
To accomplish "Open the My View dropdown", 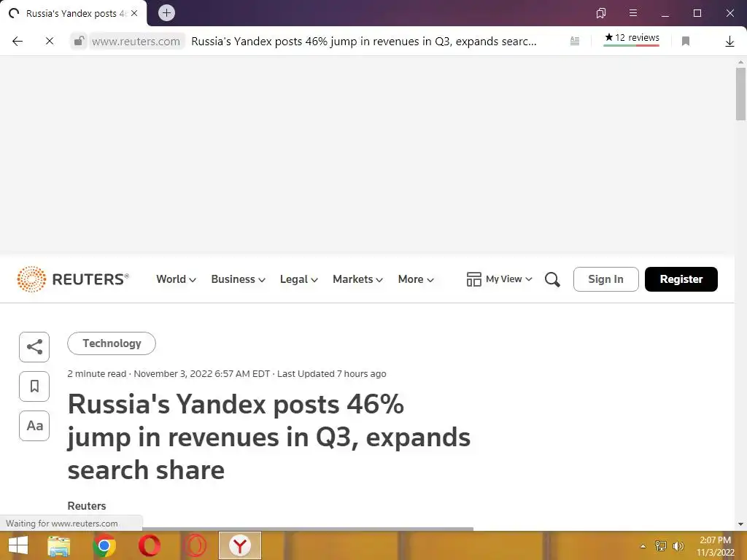I will pos(499,279).
